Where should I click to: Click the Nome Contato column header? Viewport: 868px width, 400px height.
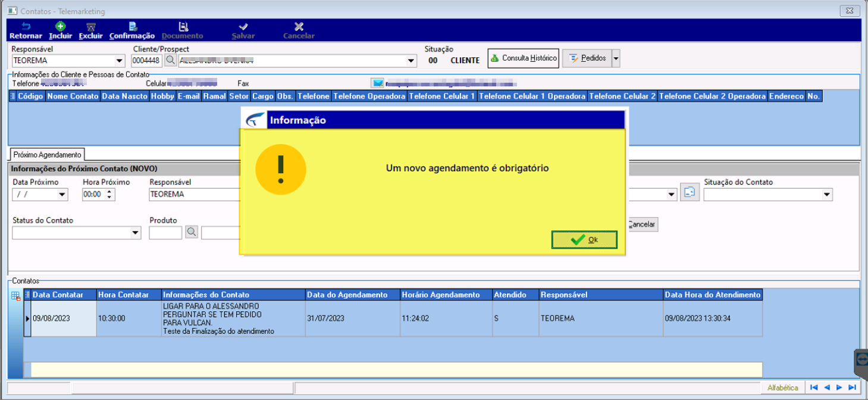coord(73,96)
